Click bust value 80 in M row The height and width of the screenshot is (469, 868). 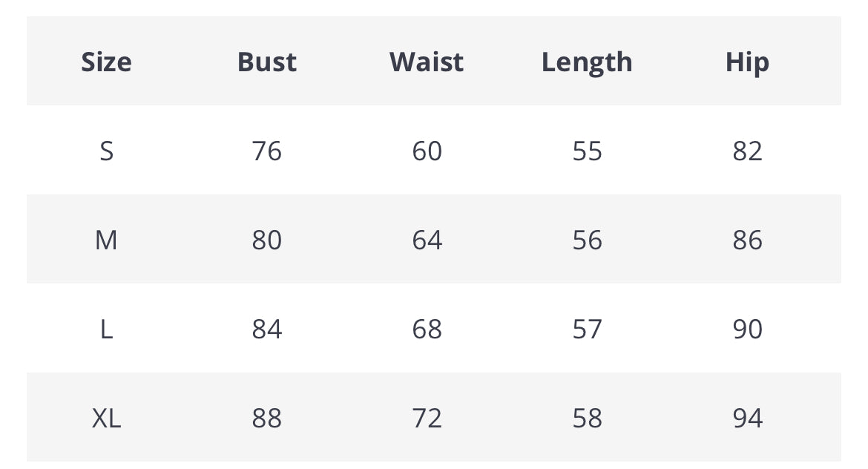click(x=267, y=240)
